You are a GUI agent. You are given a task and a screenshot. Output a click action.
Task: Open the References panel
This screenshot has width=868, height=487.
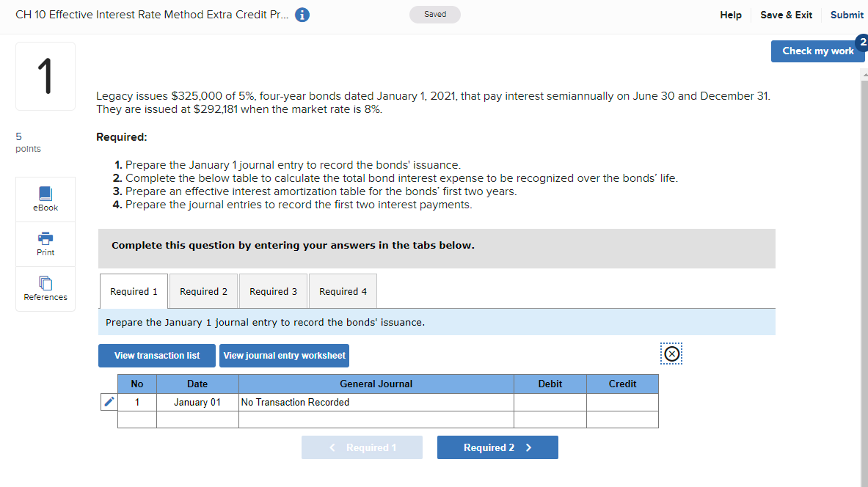45,288
